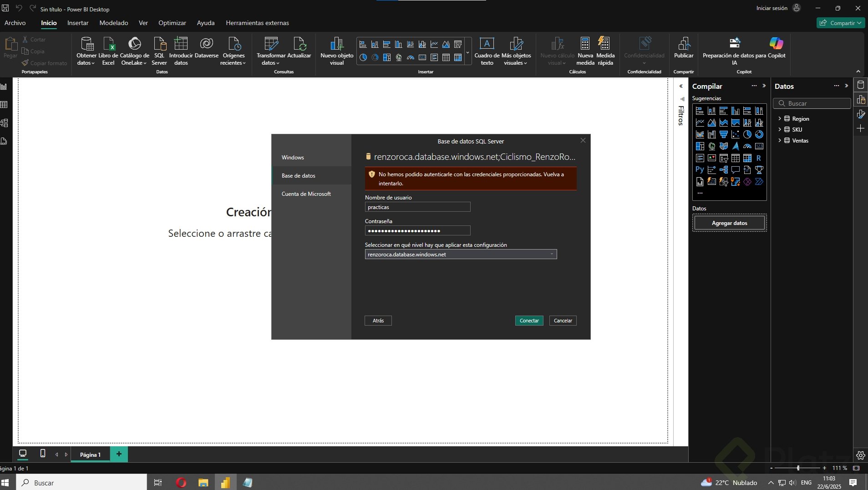The height and width of the screenshot is (490, 868).
Task: Collapse the Compilar pane
Action: tap(764, 86)
